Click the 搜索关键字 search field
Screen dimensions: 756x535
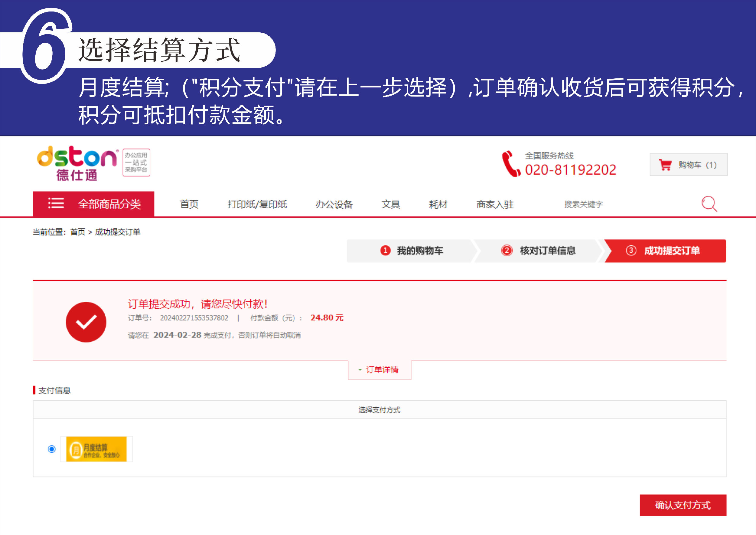click(x=583, y=204)
